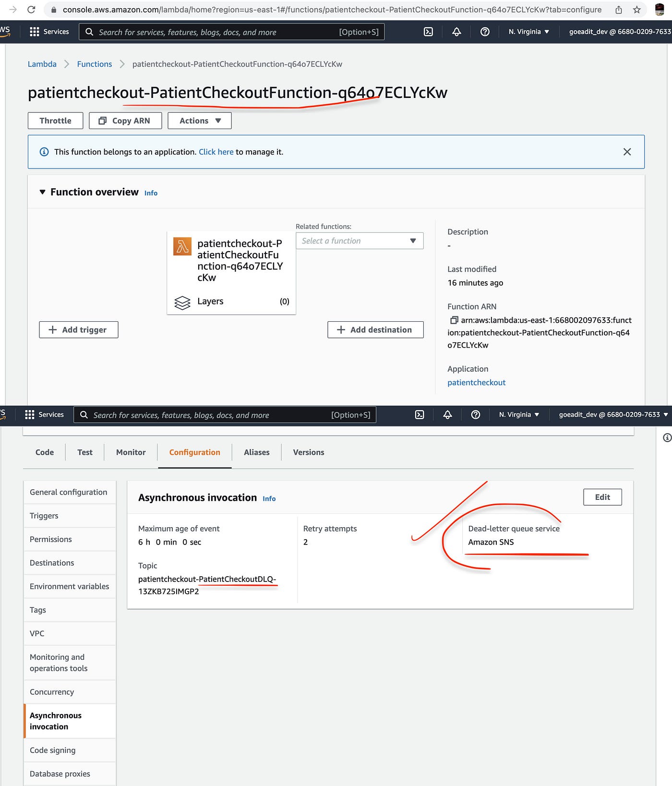Dismiss the application banner

tap(627, 152)
